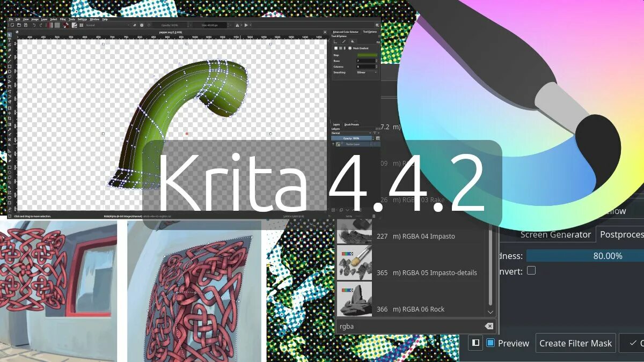
Task: Click the New document icon in Krita toolbar
Action: coord(12,25)
